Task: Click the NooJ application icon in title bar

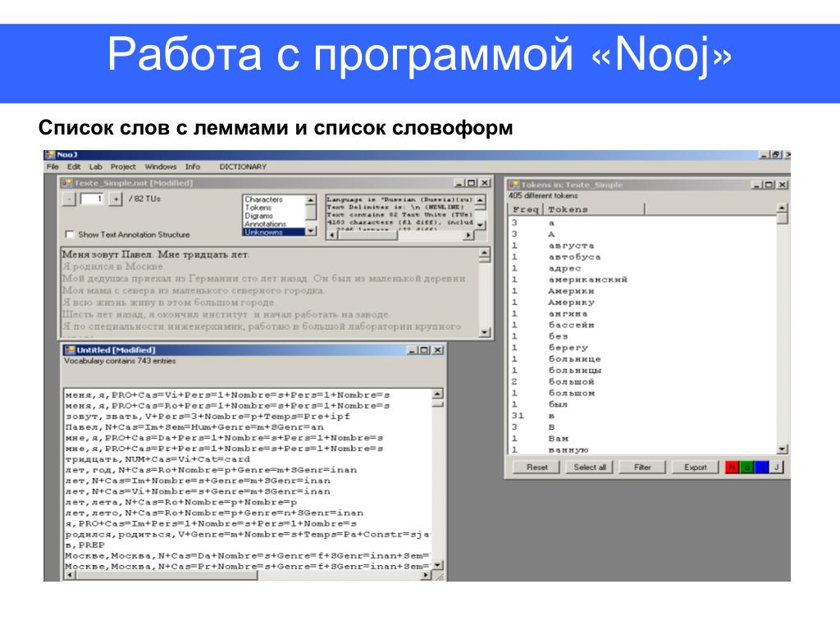Action: pyautogui.click(x=50, y=155)
